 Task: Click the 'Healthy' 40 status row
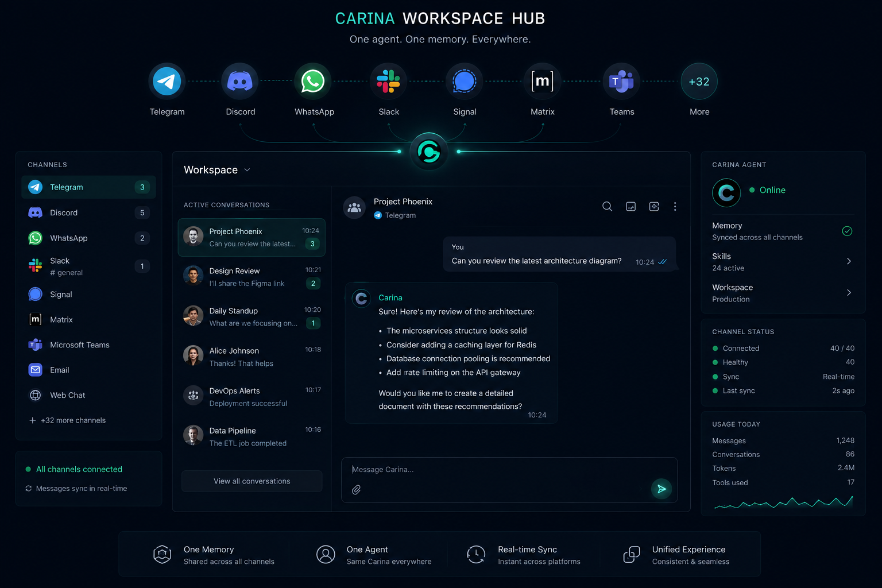pos(783,362)
